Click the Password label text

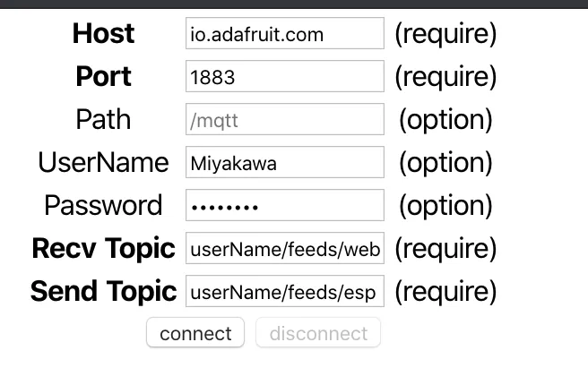point(103,206)
